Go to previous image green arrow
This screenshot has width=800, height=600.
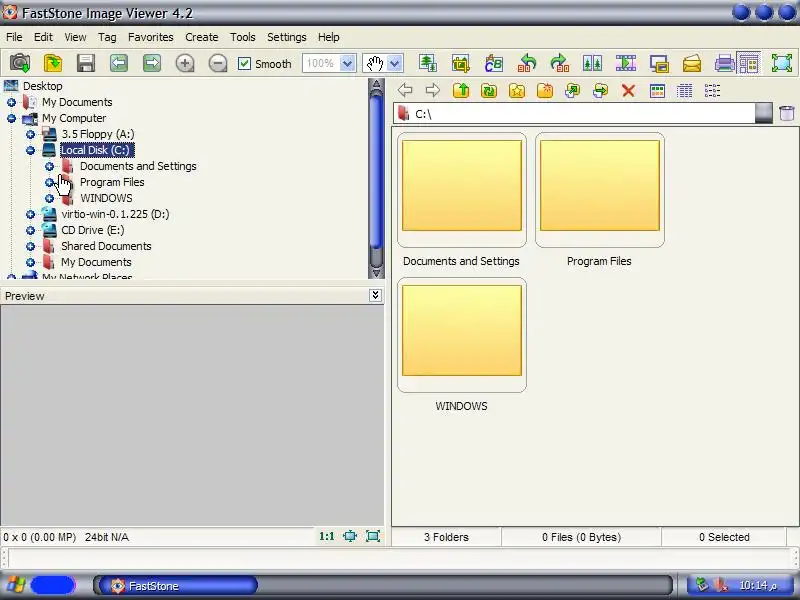tap(119, 64)
